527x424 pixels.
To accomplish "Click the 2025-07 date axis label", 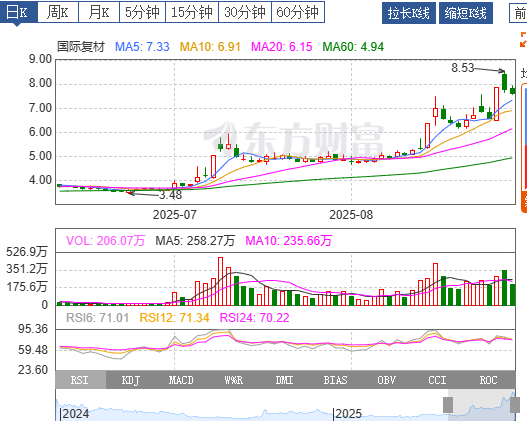I will pyautogui.click(x=174, y=215).
